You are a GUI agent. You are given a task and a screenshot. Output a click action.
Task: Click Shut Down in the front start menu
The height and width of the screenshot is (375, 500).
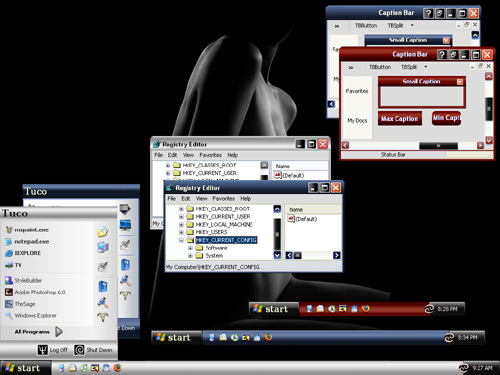click(x=93, y=350)
